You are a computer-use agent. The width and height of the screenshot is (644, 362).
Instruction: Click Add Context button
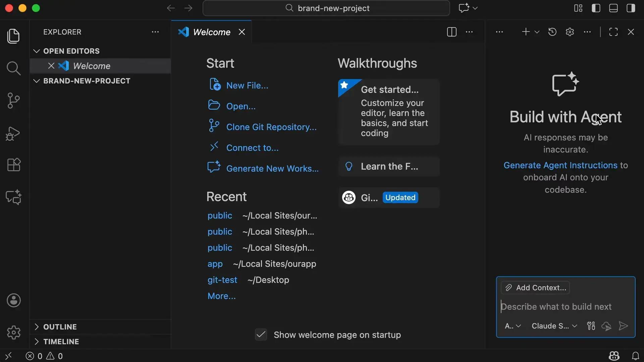click(x=536, y=288)
